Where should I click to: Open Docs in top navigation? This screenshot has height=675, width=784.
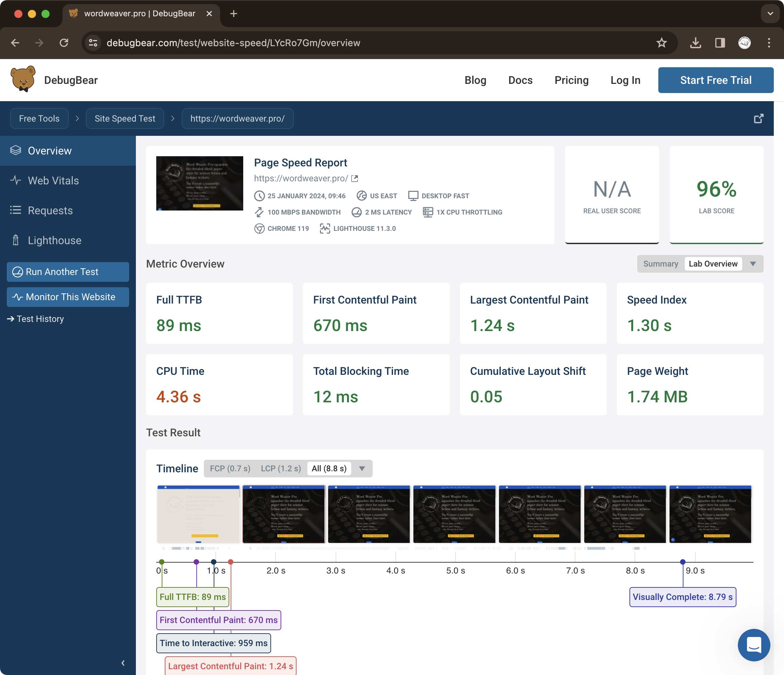[x=520, y=80]
